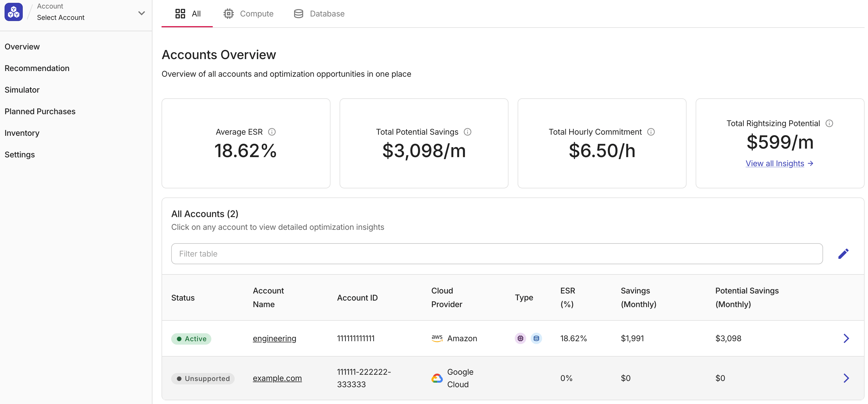Viewport: 868px width, 404px height.
Task: Navigate to Planned Purchases
Action: click(x=40, y=111)
